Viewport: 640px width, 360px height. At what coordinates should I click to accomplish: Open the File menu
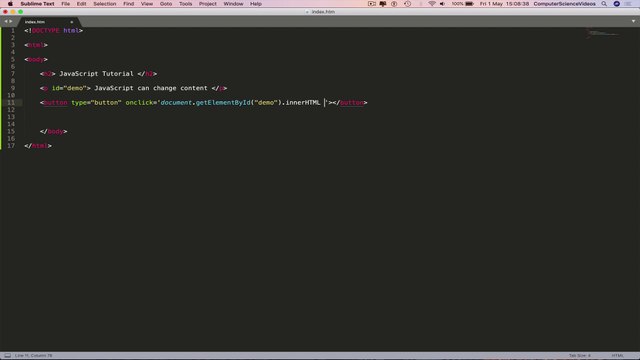pos(65,4)
